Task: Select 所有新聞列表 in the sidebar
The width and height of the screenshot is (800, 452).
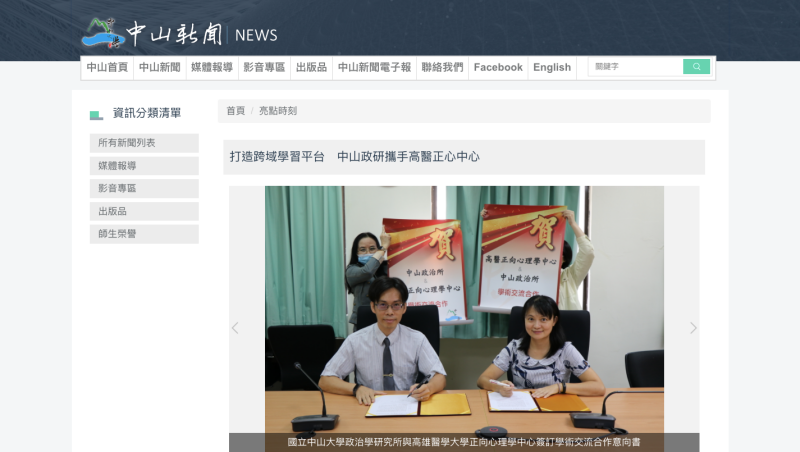Action: pos(144,143)
